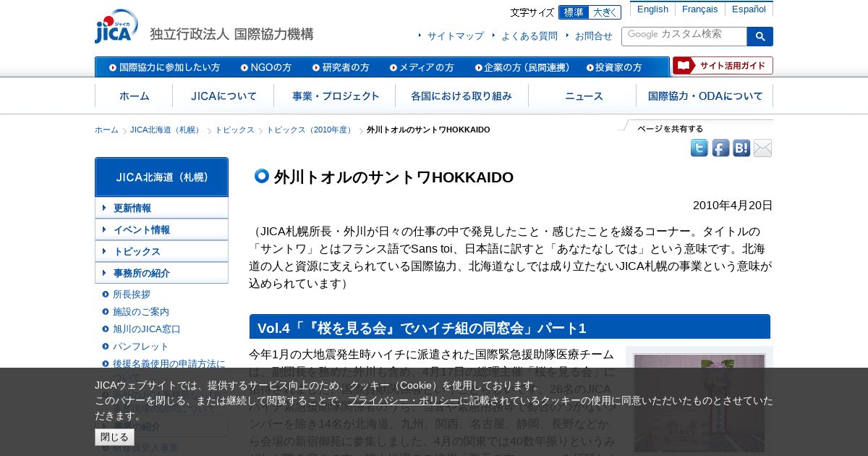
Task: Open お問合せ link
Action: (x=593, y=35)
